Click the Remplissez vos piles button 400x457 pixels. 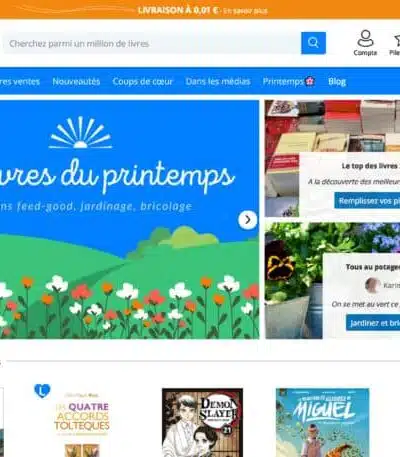pyautogui.click(x=367, y=201)
